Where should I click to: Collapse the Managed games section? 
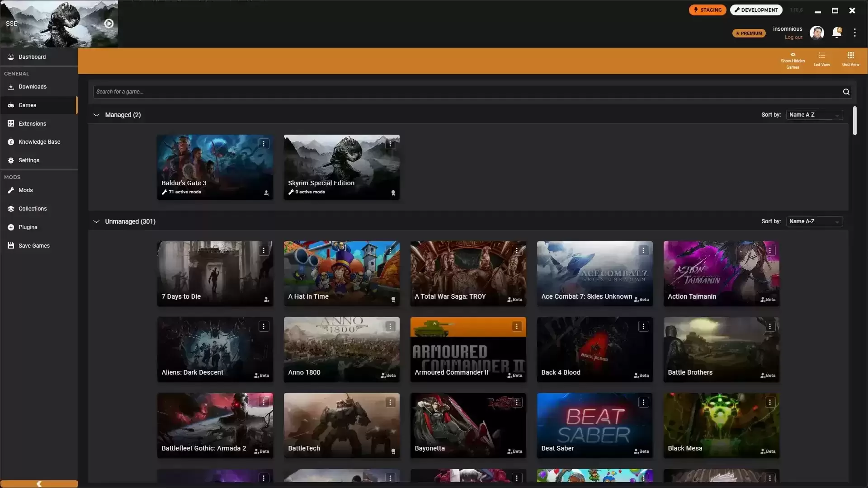pyautogui.click(x=96, y=115)
